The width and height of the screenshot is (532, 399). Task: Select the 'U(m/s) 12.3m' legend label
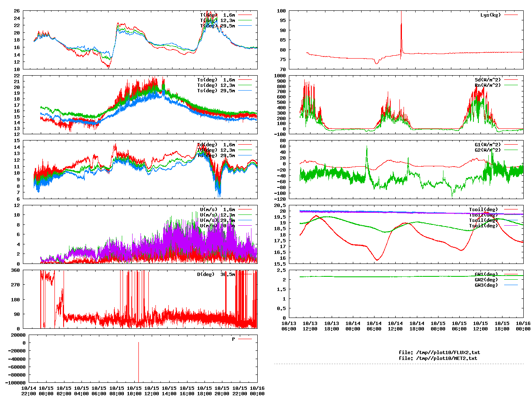pos(217,215)
